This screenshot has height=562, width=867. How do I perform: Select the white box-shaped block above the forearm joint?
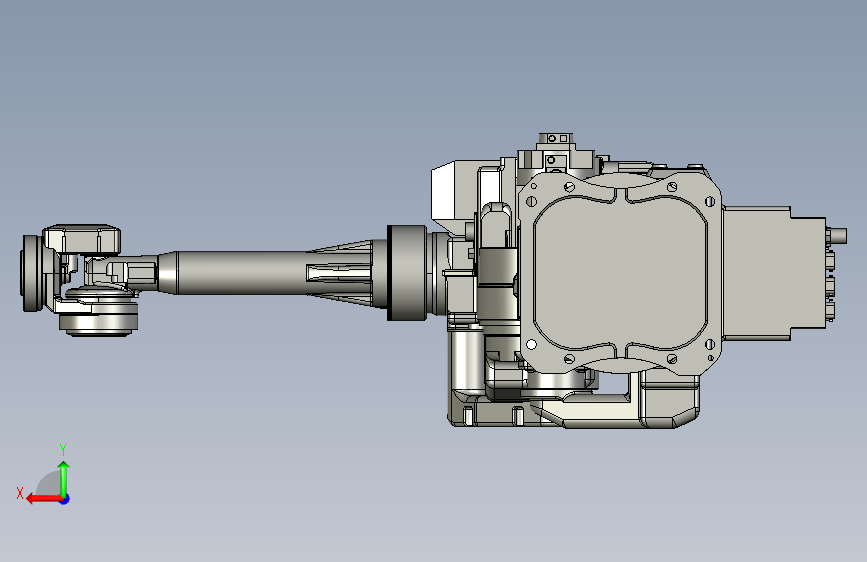click(453, 191)
